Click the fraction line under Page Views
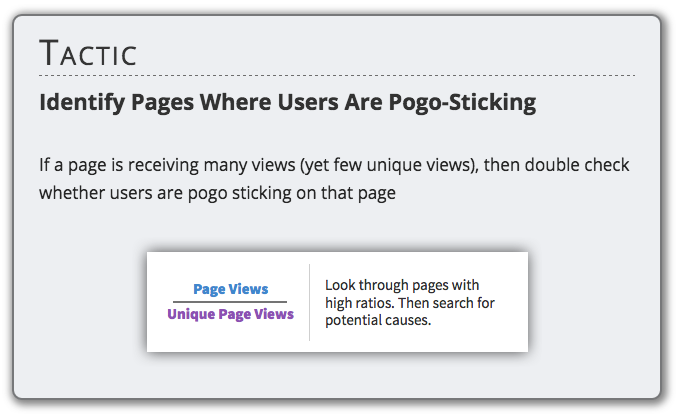This screenshot has height=416, width=677. tap(230, 302)
